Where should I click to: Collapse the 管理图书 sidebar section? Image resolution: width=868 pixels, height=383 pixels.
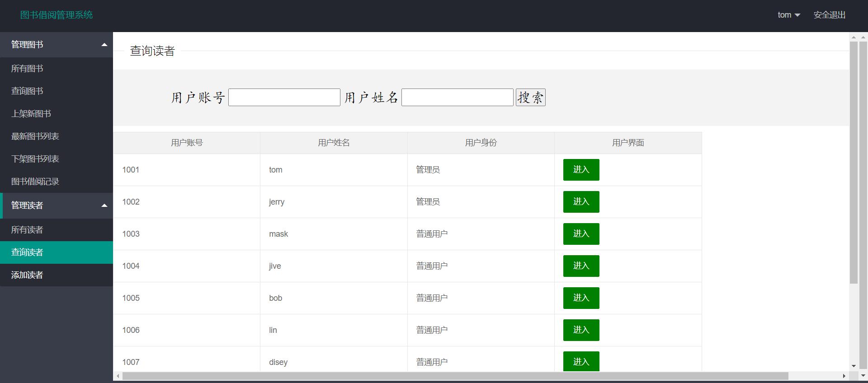point(56,45)
